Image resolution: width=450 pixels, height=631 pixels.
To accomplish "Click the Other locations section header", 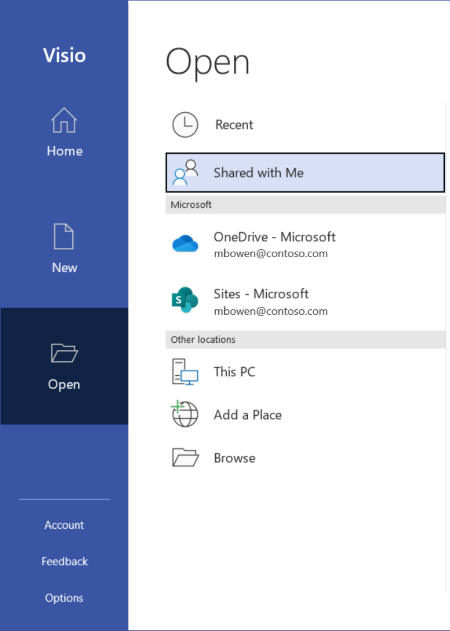I will click(306, 340).
